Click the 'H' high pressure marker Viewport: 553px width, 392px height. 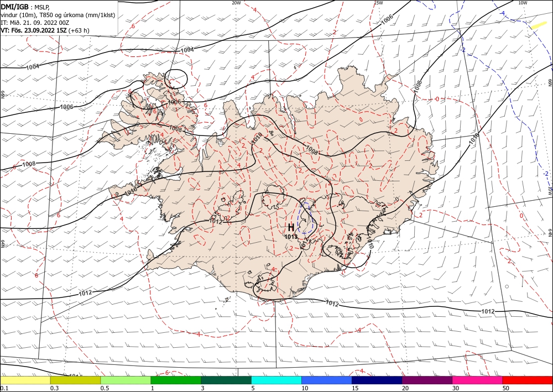point(291,227)
